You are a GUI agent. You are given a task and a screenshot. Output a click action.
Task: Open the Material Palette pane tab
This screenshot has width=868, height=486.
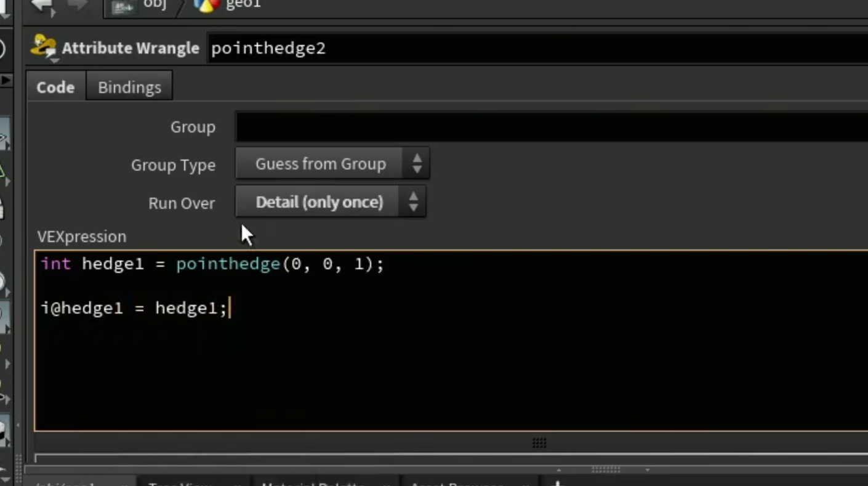(313, 482)
